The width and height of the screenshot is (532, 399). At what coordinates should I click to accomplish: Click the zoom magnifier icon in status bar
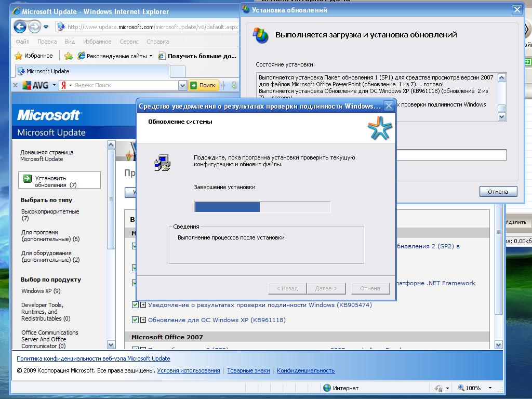tap(461, 388)
